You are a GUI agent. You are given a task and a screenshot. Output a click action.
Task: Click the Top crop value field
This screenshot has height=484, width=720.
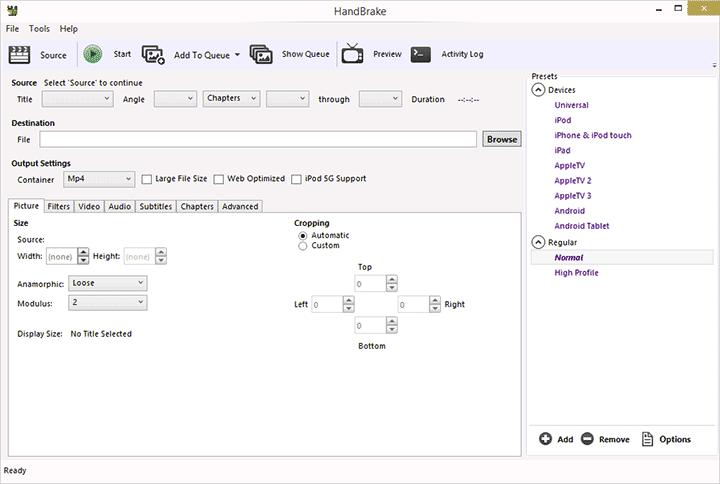(371, 284)
